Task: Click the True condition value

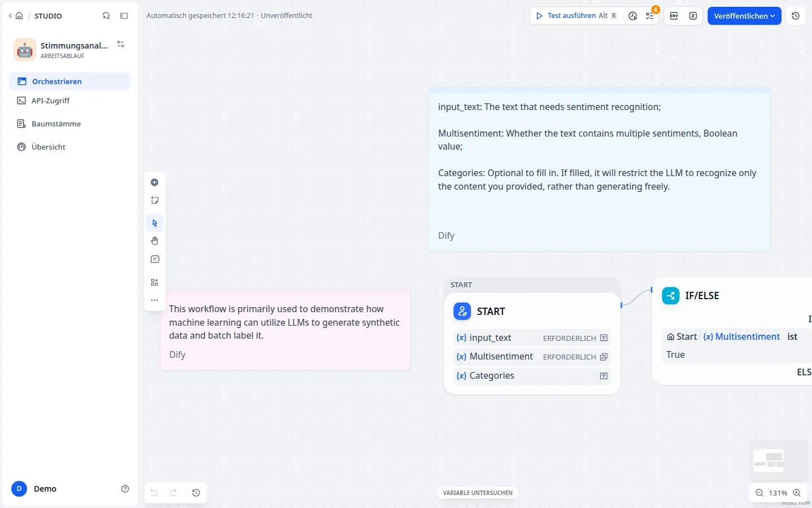Action: tap(676, 354)
